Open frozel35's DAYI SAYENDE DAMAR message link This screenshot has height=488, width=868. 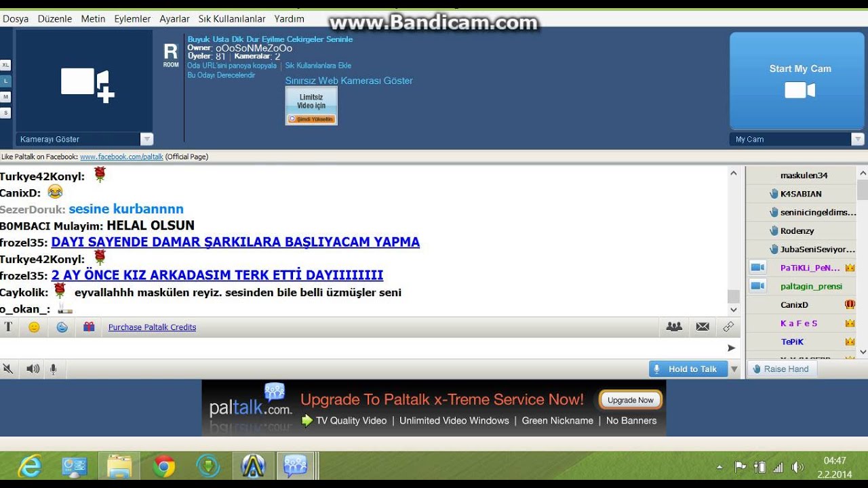click(x=235, y=242)
